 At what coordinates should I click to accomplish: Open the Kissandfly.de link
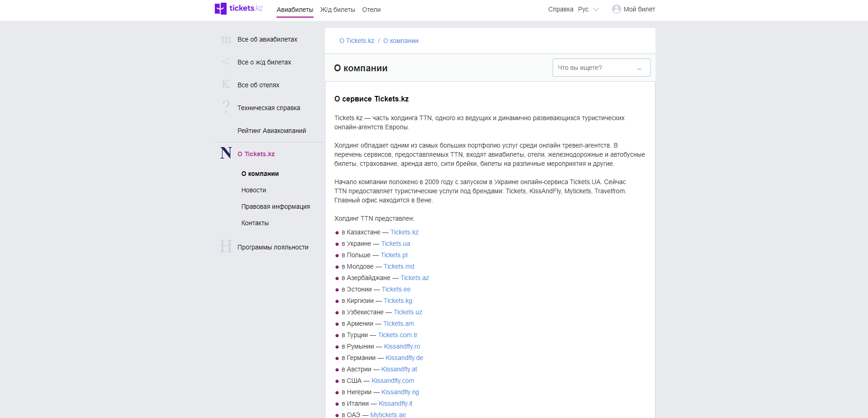[x=405, y=358]
